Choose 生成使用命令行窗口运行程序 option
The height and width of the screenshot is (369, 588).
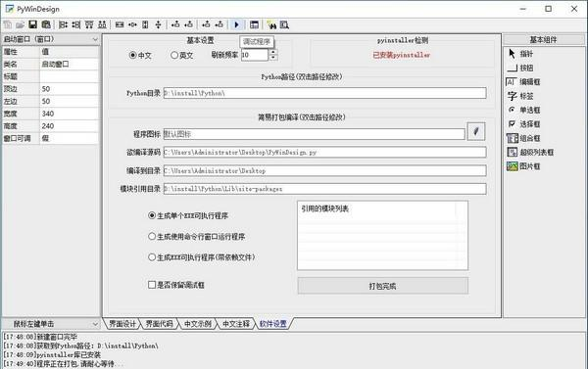pyautogui.click(x=152, y=237)
